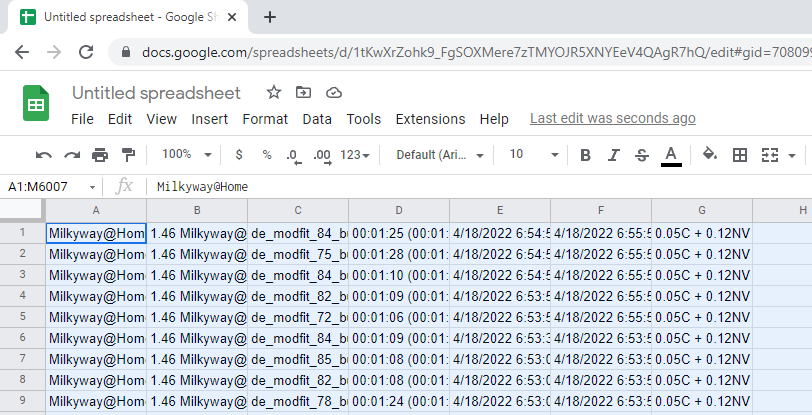
Task: Reload the page
Action: (85, 52)
